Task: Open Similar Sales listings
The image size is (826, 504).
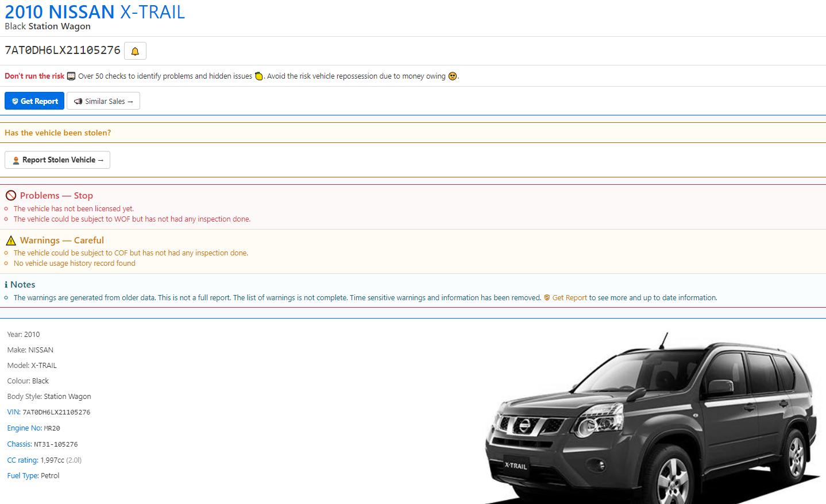Action: 103,101
